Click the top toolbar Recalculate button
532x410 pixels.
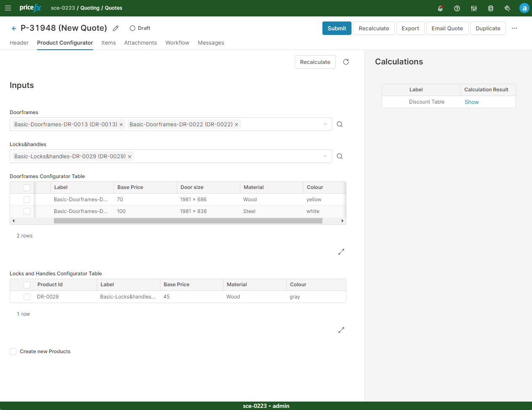(x=374, y=28)
